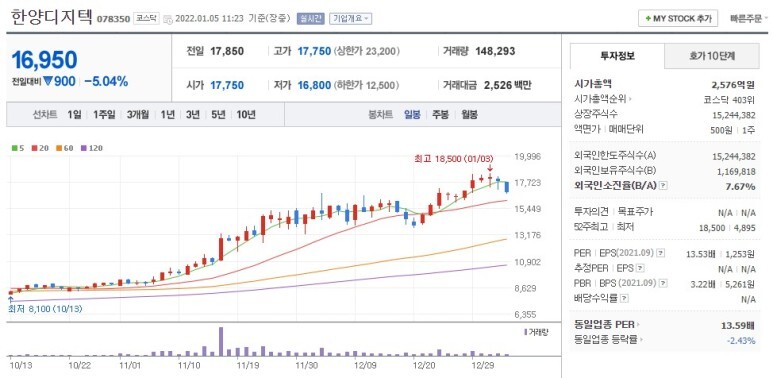
Task: Select the 1주일 line chart period
Action: [x=104, y=115]
